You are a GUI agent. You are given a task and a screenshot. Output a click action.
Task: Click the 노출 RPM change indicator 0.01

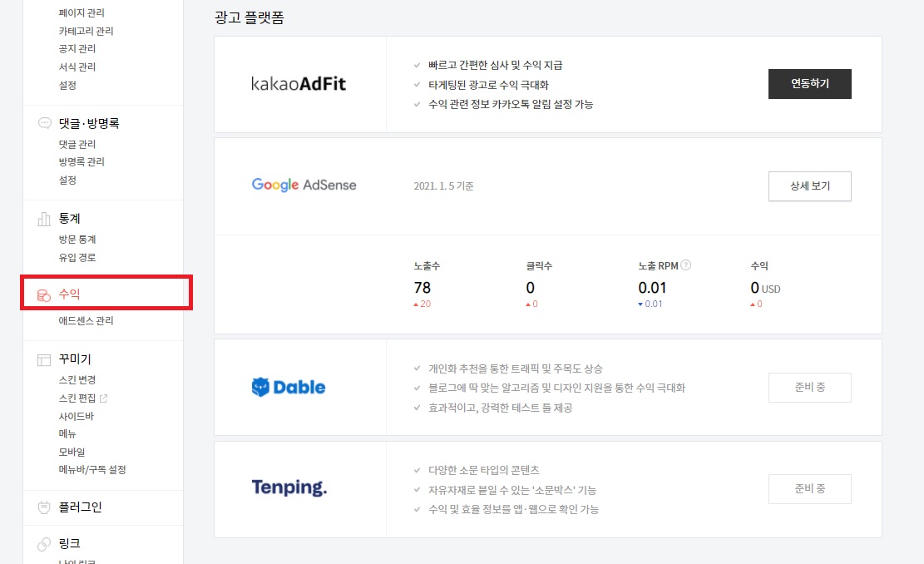pos(650,304)
